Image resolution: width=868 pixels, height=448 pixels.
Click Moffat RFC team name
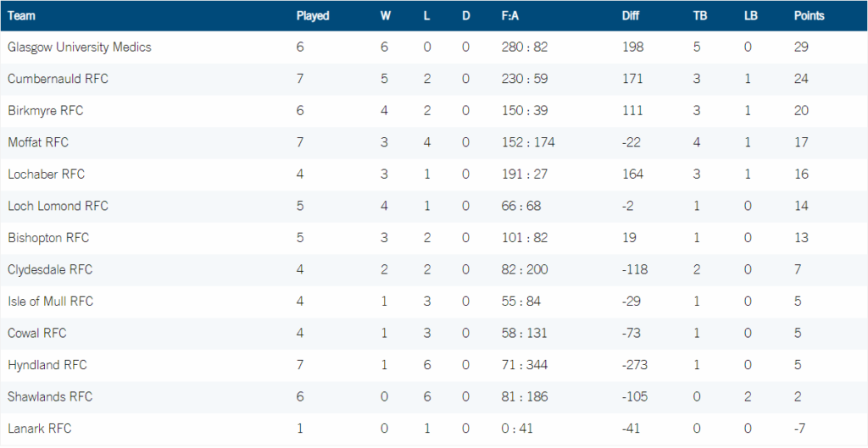(x=38, y=142)
